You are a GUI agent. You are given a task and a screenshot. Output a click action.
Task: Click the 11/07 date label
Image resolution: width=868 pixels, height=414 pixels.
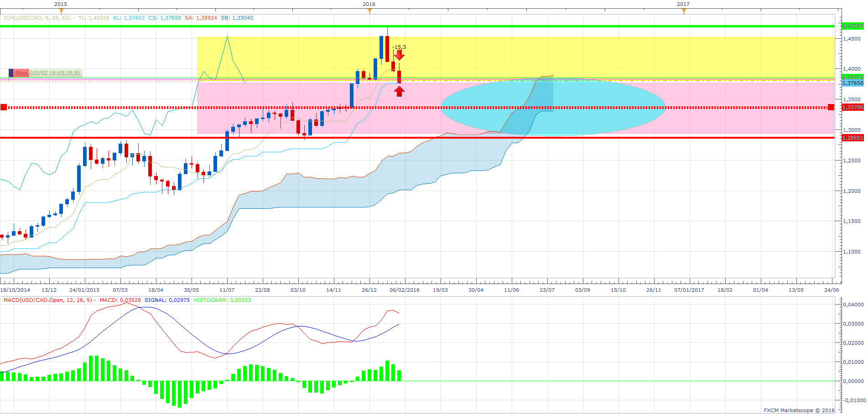(x=227, y=290)
